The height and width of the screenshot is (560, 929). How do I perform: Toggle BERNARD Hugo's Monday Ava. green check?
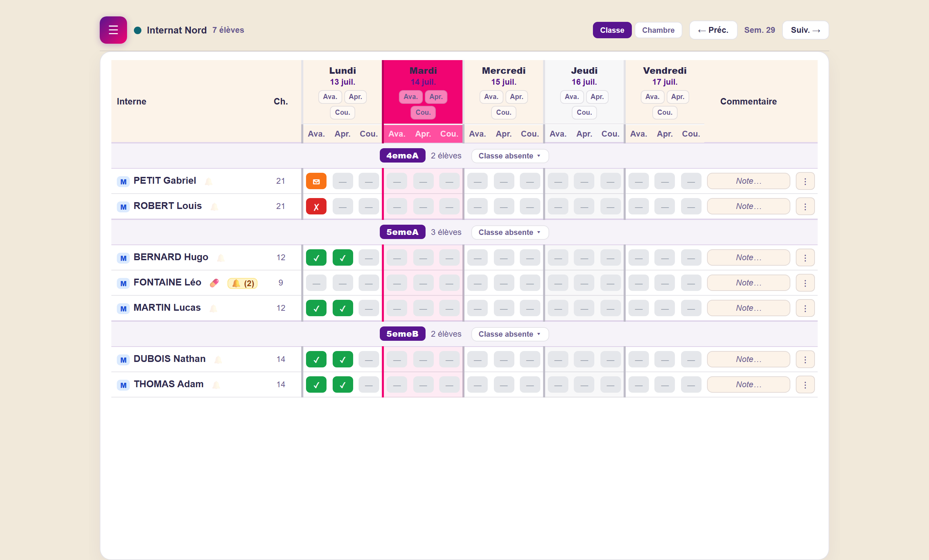pos(316,258)
